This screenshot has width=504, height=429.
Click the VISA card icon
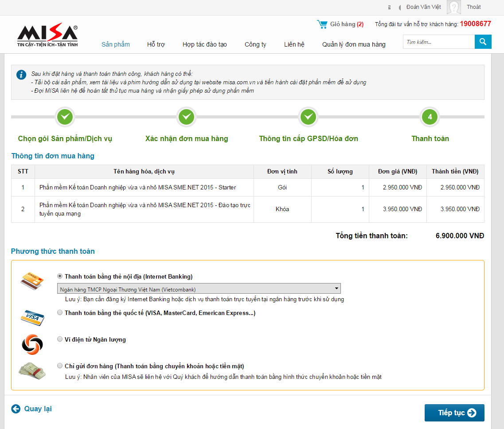(x=32, y=317)
